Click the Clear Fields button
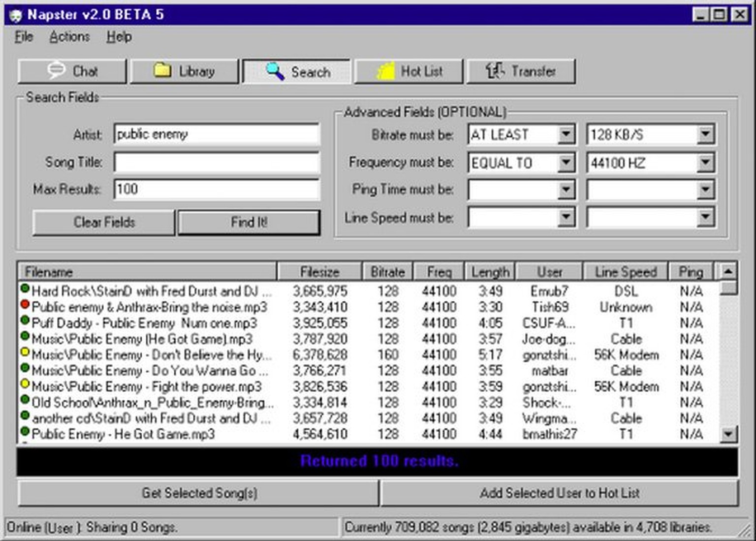This screenshot has height=541, width=756. coord(104,223)
